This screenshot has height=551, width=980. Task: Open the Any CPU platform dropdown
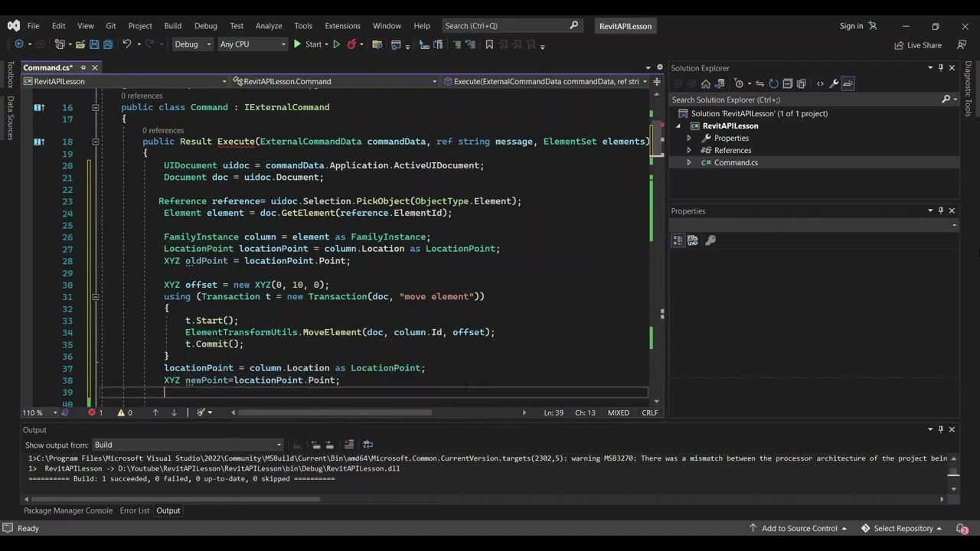tap(252, 44)
